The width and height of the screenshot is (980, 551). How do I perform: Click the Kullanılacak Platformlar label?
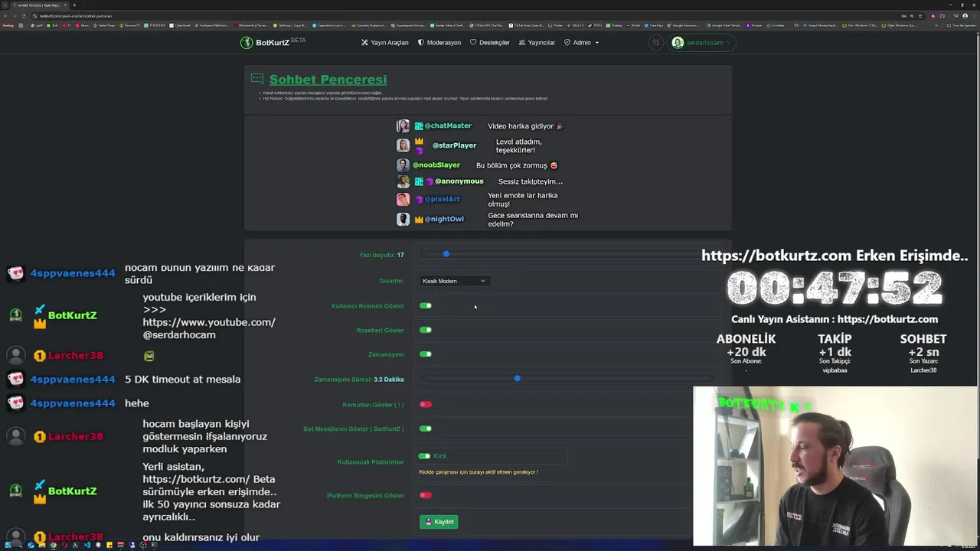(371, 462)
